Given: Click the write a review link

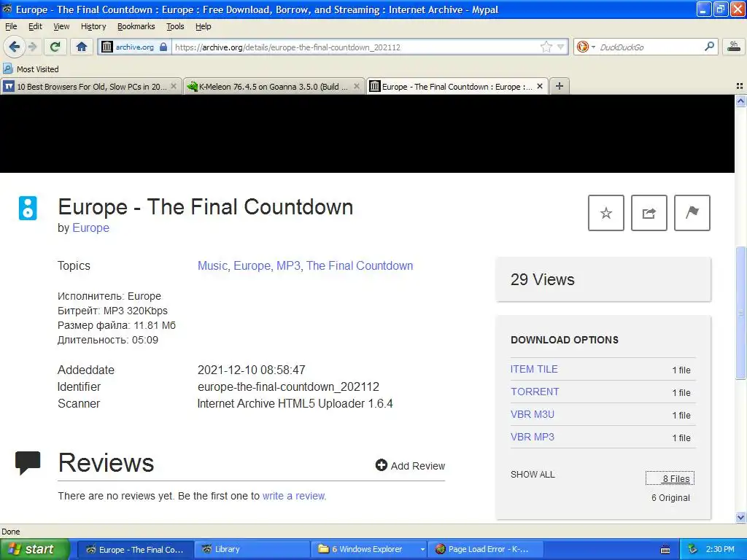Looking at the screenshot, I should [x=293, y=496].
